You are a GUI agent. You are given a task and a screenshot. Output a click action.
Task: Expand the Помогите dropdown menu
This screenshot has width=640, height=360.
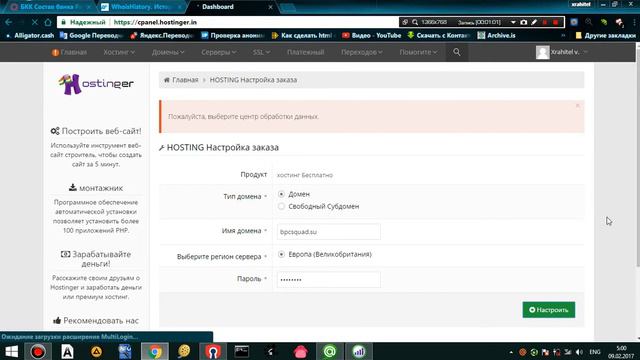coord(418,52)
